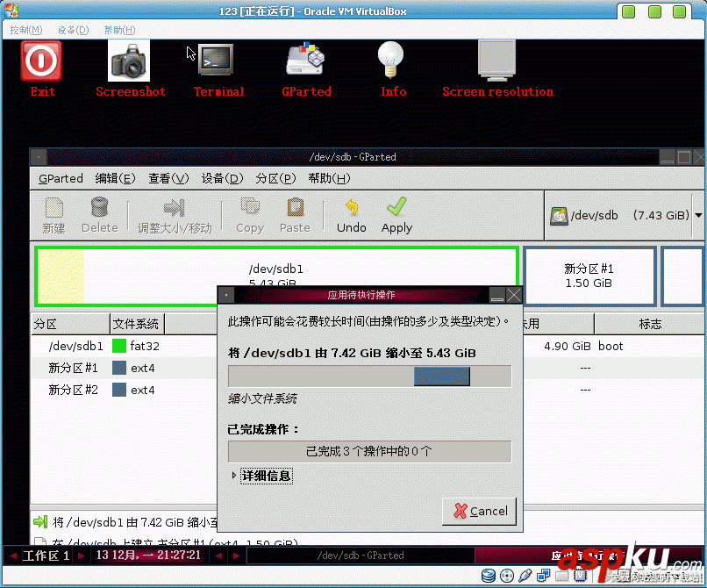Launch the Terminal desktop icon

pyautogui.click(x=216, y=59)
